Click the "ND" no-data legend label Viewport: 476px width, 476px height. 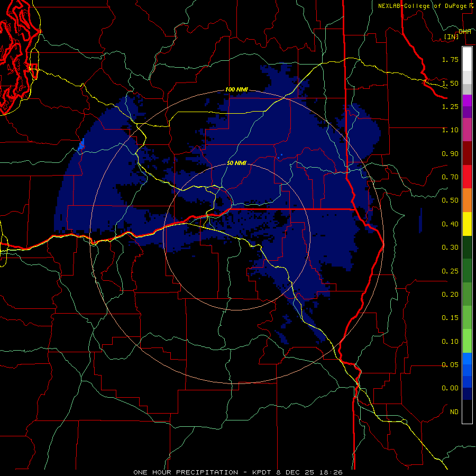coord(454,412)
